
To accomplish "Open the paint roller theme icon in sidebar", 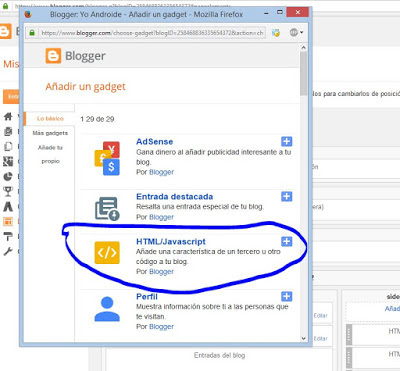I will tap(8, 236).
